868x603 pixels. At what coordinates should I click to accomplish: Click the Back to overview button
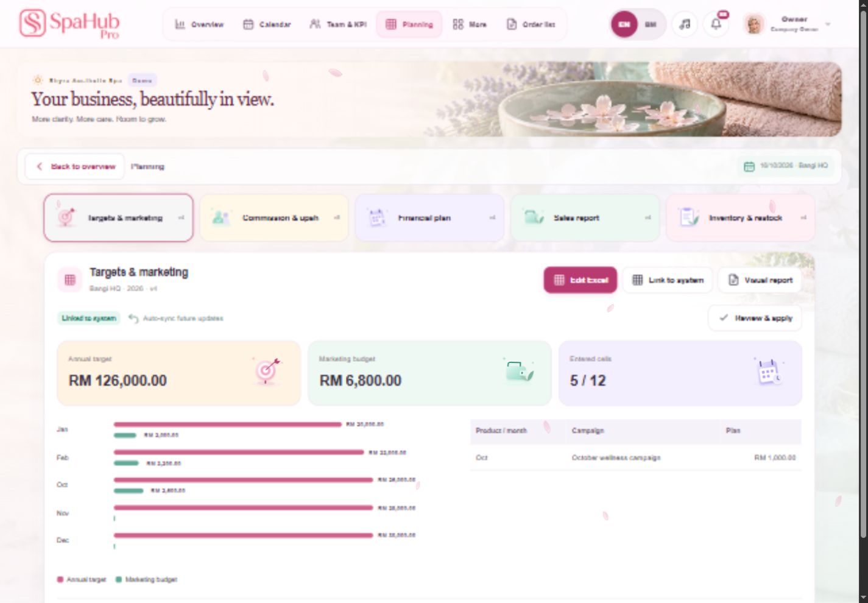[x=75, y=166]
